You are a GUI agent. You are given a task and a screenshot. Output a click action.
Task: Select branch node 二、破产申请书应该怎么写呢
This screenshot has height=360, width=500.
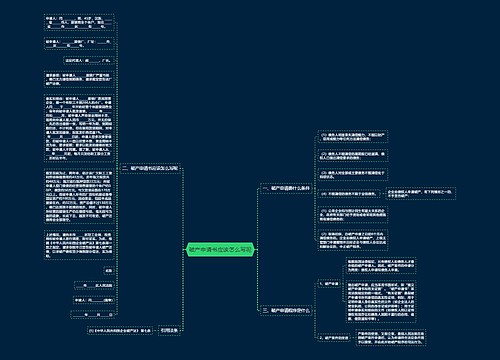point(150,168)
